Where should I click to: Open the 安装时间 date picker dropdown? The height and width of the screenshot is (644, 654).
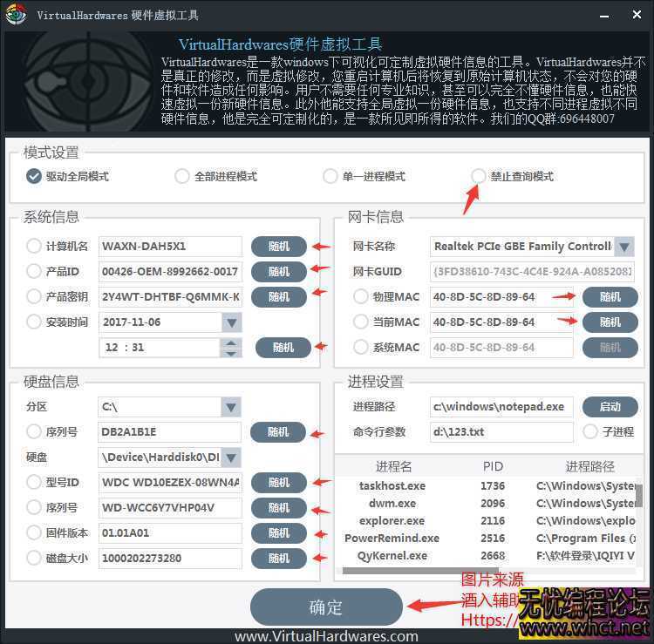(231, 322)
